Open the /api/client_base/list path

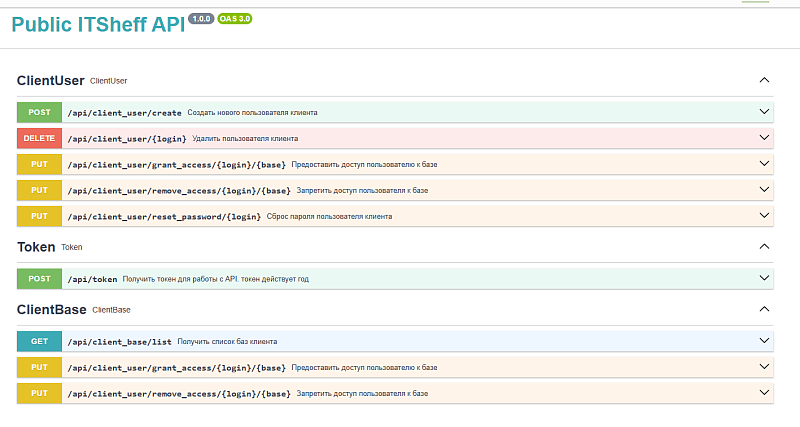click(119, 342)
